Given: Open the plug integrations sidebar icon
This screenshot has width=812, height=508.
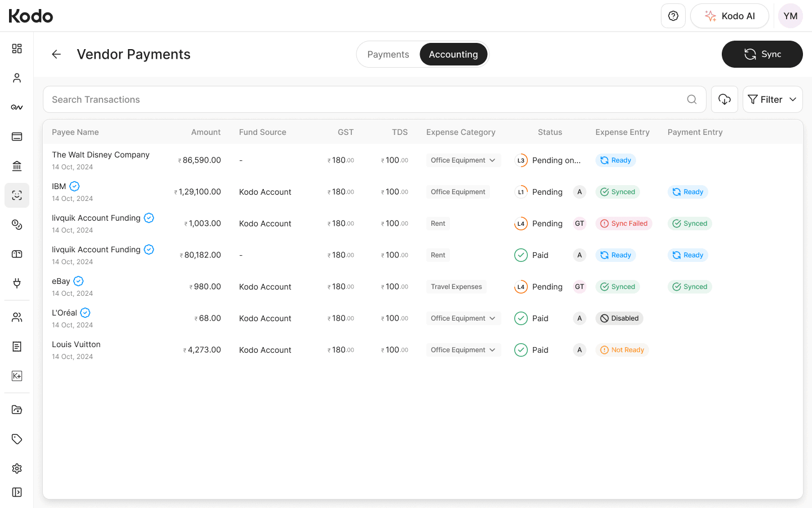Looking at the screenshot, I should coord(17,283).
